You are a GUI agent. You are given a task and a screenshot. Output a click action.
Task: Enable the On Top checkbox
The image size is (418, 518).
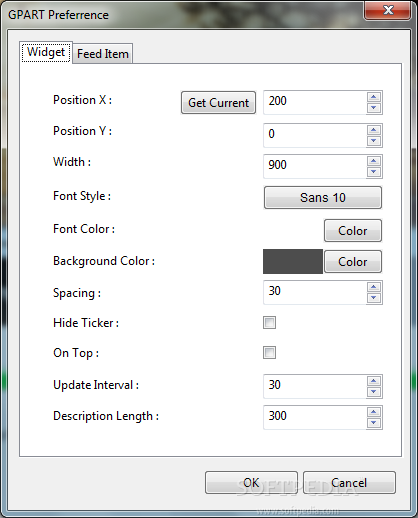[x=269, y=353]
